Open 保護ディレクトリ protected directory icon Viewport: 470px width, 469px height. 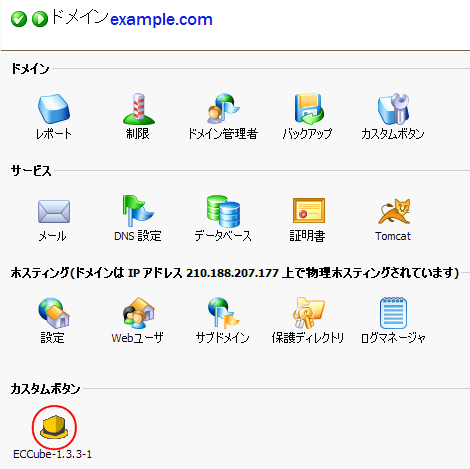[x=309, y=313]
